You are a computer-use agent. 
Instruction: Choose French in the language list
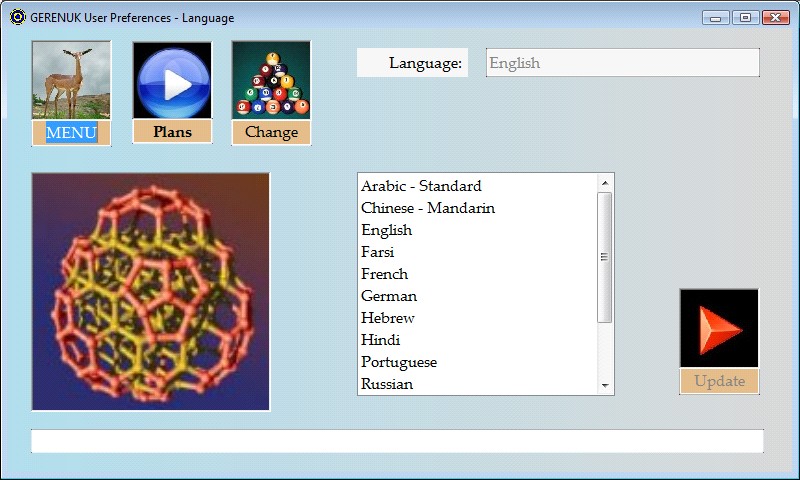tap(385, 274)
